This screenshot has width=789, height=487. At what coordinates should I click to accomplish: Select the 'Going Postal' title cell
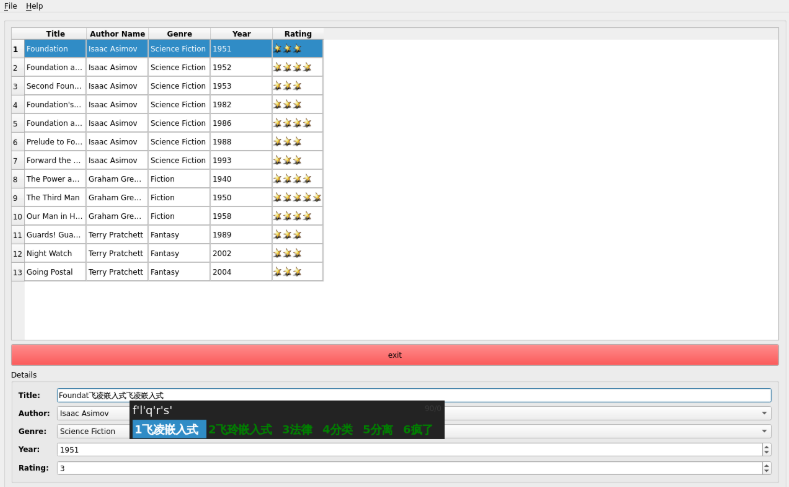[x=55, y=272]
